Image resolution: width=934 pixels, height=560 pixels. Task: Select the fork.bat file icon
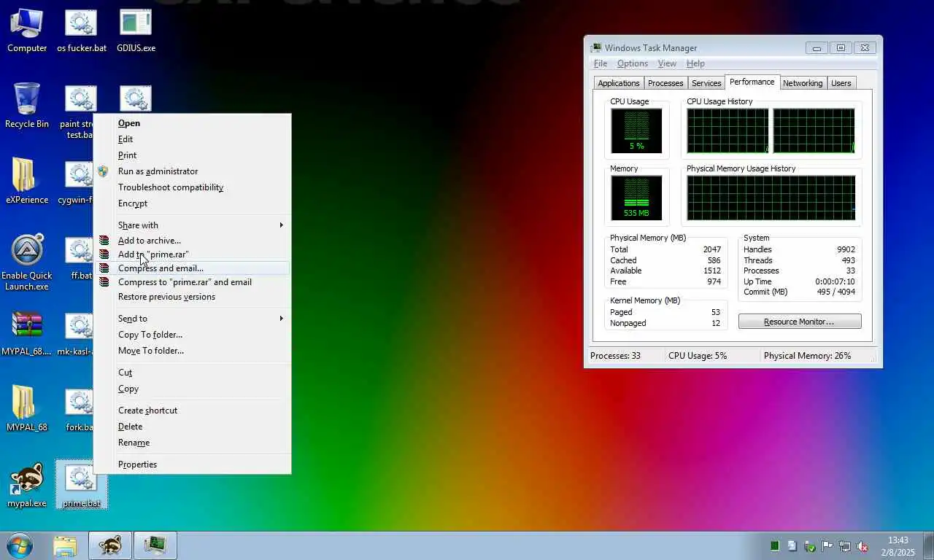(x=79, y=410)
